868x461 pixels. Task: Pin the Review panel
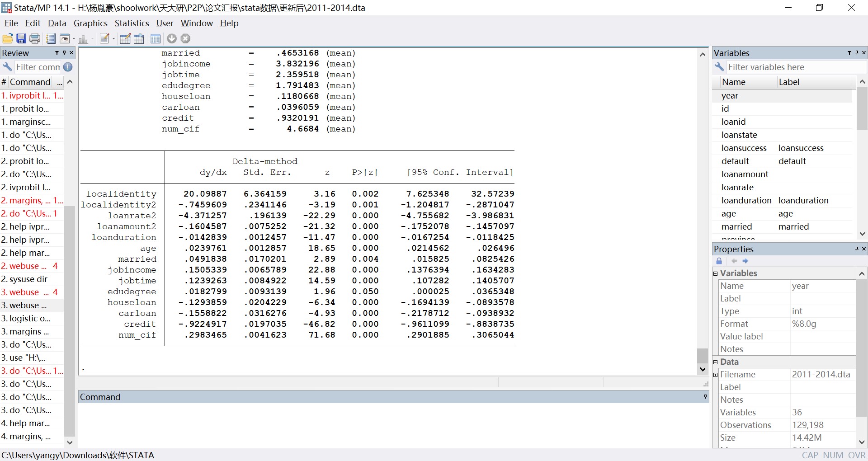click(64, 53)
